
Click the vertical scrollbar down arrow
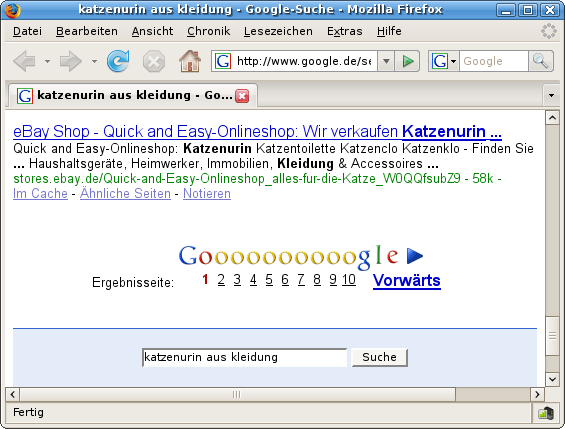pyautogui.click(x=552, y=379)
